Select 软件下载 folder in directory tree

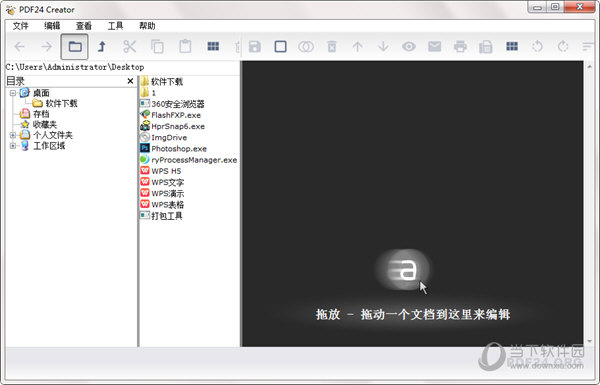61,103
